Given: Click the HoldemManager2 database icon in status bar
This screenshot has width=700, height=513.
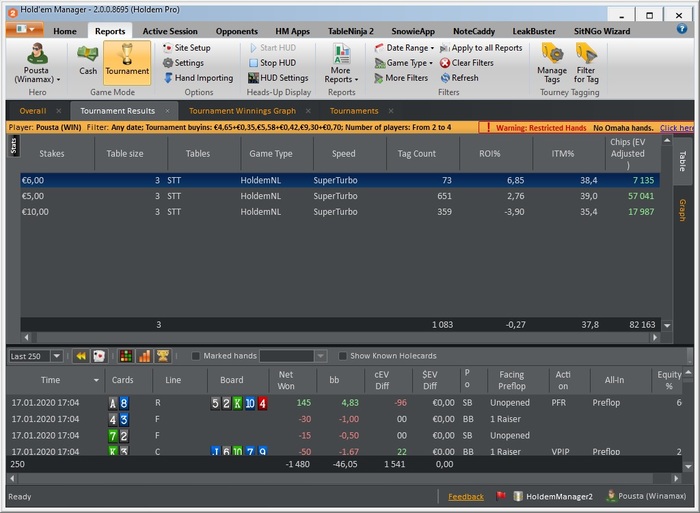Looking at the screenshot, I should click(518, 496).
